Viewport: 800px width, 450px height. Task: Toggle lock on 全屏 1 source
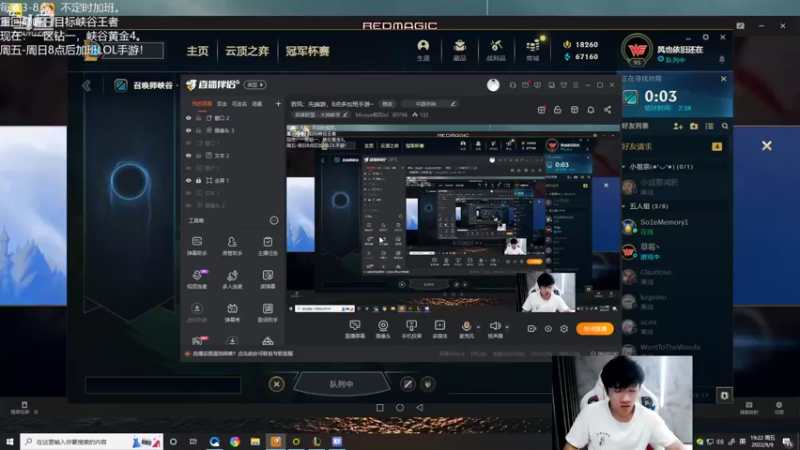198,181
